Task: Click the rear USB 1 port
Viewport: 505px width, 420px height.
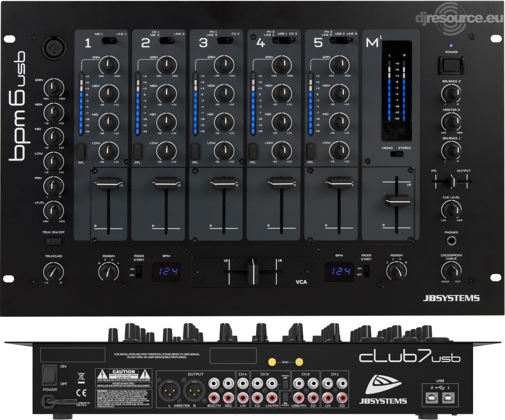Action: tap(448, 398)
